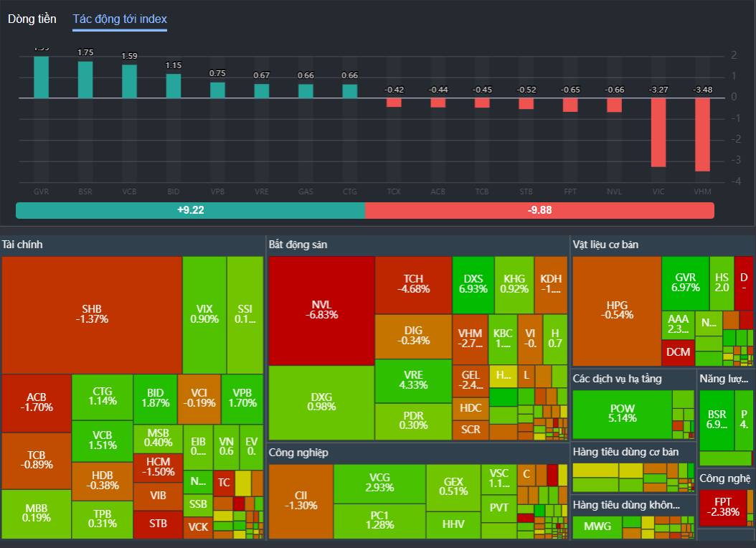Open the GEX 0.51% tile

[453, 487]
